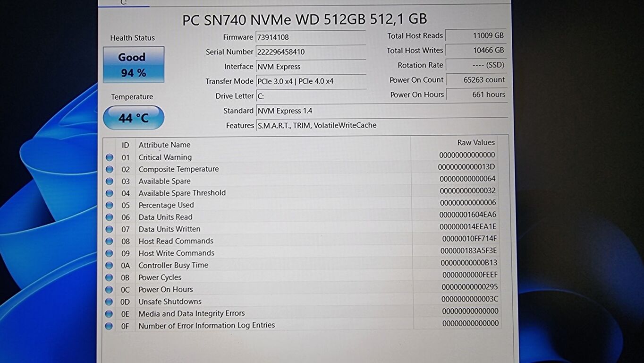This screenshot has height=363, width=644.
Task: Click the status circle for Host Read Commands
Action: point(110,241)
